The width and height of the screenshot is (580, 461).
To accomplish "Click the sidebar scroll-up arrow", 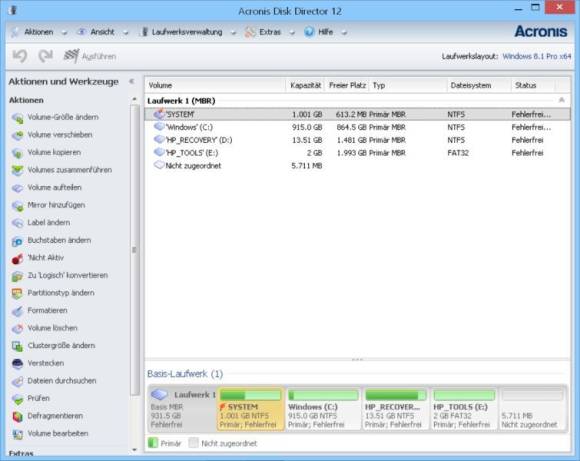I will [134, 99].
